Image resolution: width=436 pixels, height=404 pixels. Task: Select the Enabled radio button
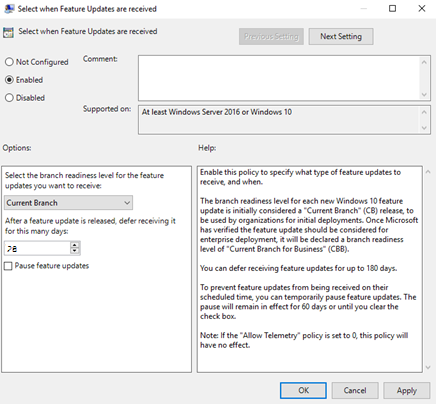[9, 80]
